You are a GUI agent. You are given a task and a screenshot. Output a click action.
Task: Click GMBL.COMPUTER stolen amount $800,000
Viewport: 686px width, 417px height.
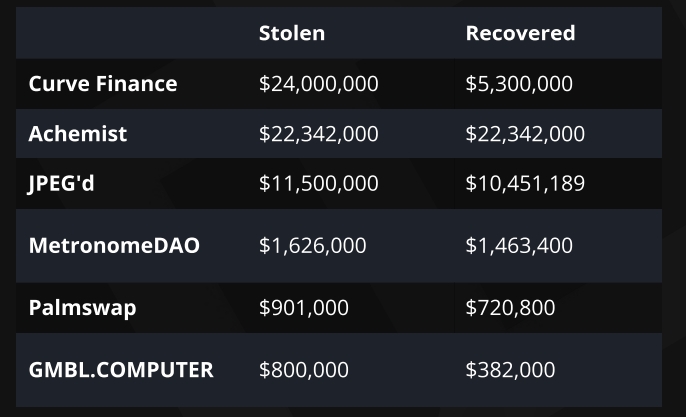tap(303, 370)
